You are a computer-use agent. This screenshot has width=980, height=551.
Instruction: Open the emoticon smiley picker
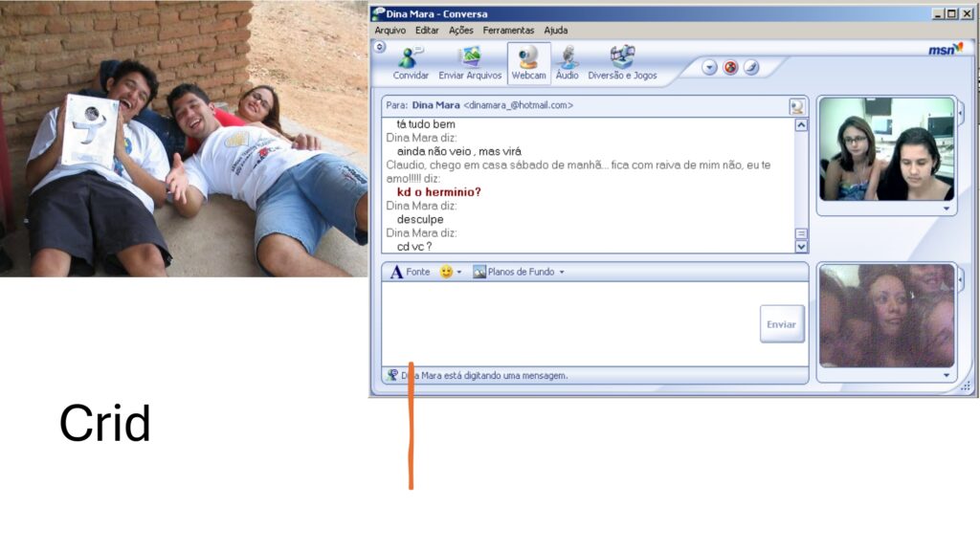446,272
